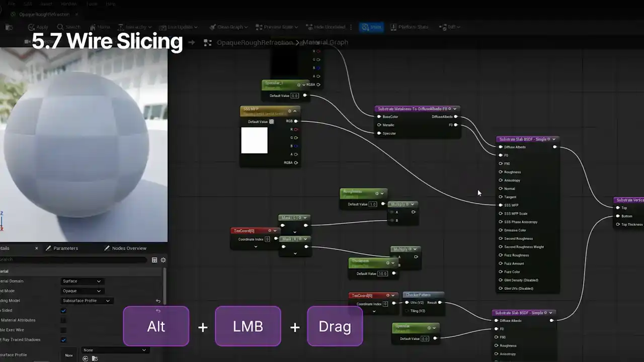This screenshot has height=362, width=644.
Task: Enable the Use Material Attributes checkbox
Action: 63,320
